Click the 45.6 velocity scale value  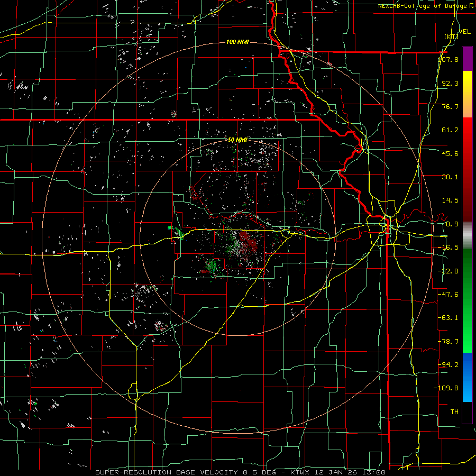(450, 153)
